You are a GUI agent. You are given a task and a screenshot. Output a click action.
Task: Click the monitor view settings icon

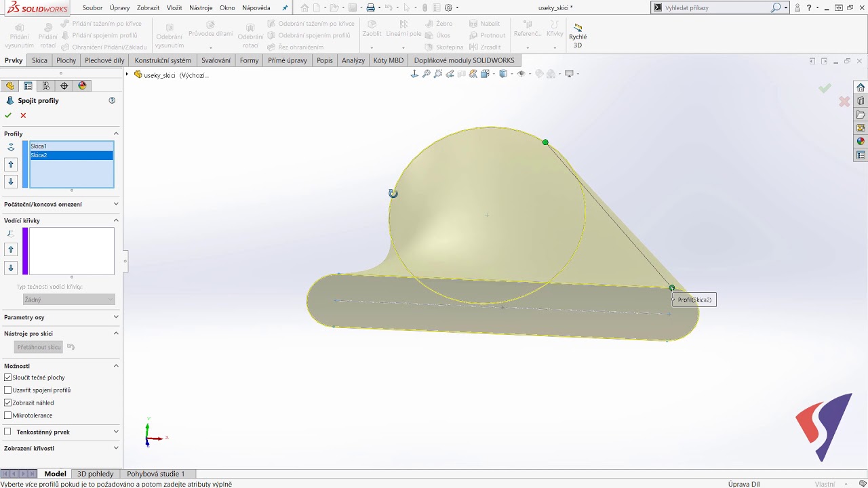pos(570,74)
